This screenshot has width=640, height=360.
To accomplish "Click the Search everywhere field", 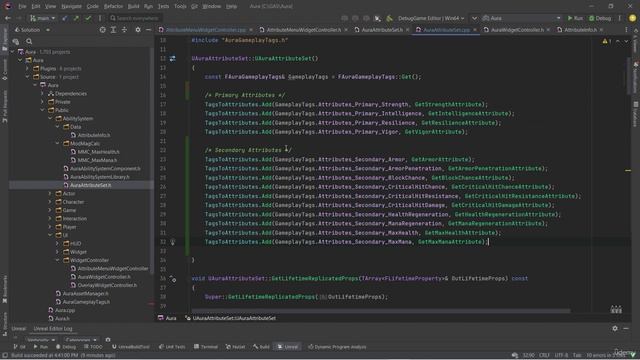I will [135, 18].
